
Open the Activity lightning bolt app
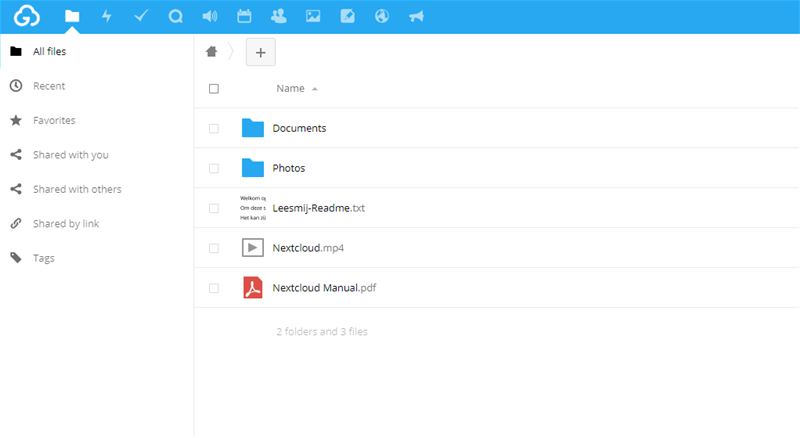[107, 16]
